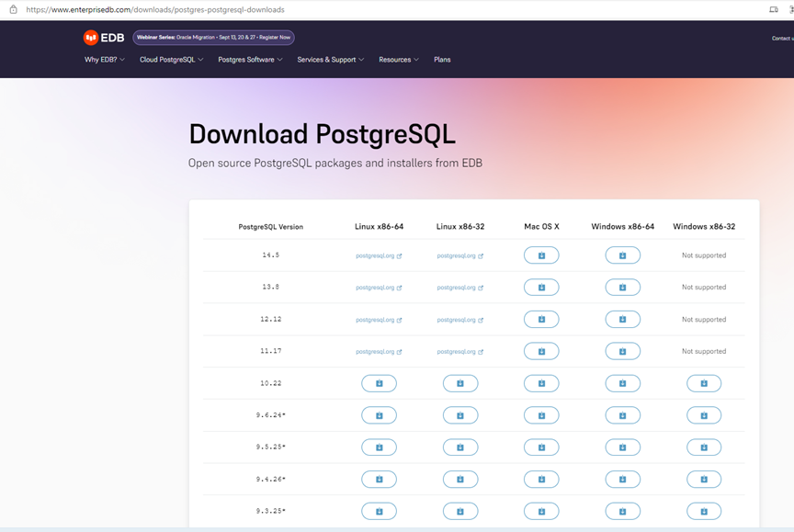The height and width of the screenshot is (532, 794).
Task: Open postgresql.org link for 14.5 Linux x86-64
Action: tap(379, 255)
